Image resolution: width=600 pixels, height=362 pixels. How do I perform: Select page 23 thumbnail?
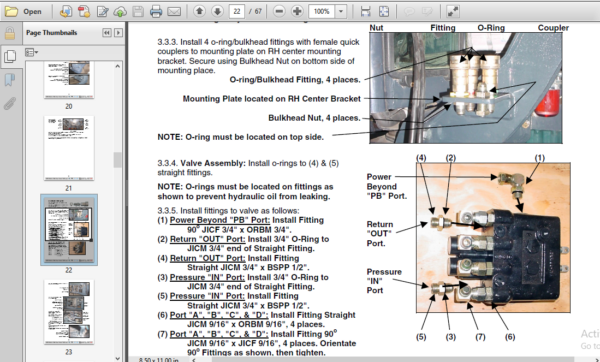69,312
